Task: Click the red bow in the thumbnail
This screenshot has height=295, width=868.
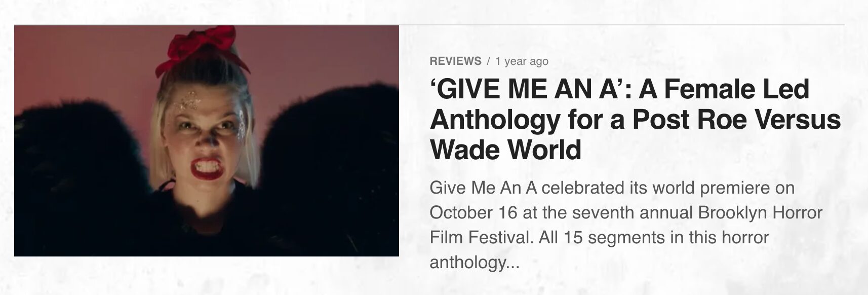Action: [x=205, y=45]
